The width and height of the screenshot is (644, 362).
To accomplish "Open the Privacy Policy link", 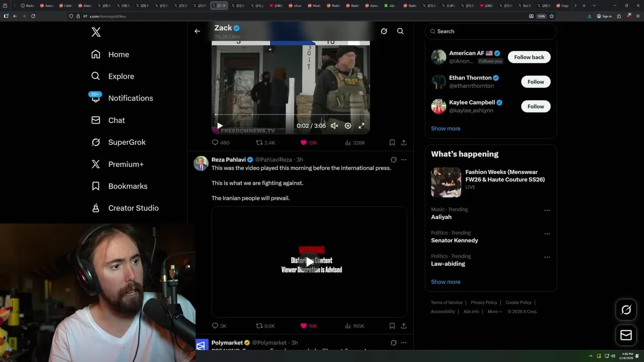I will pyautogui.click(x=484, y=303).
